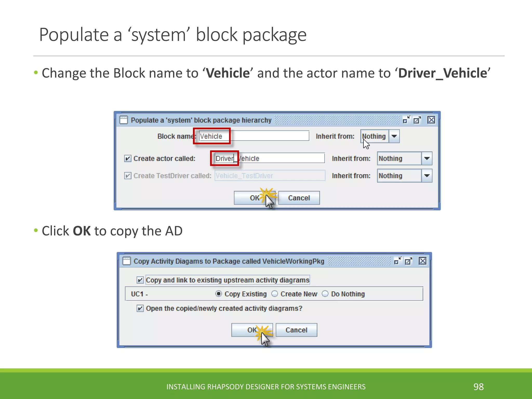The image size is (532, 399).
Task: Close the Copy Activity Diagrams dialog
Action: click(423, 261)
